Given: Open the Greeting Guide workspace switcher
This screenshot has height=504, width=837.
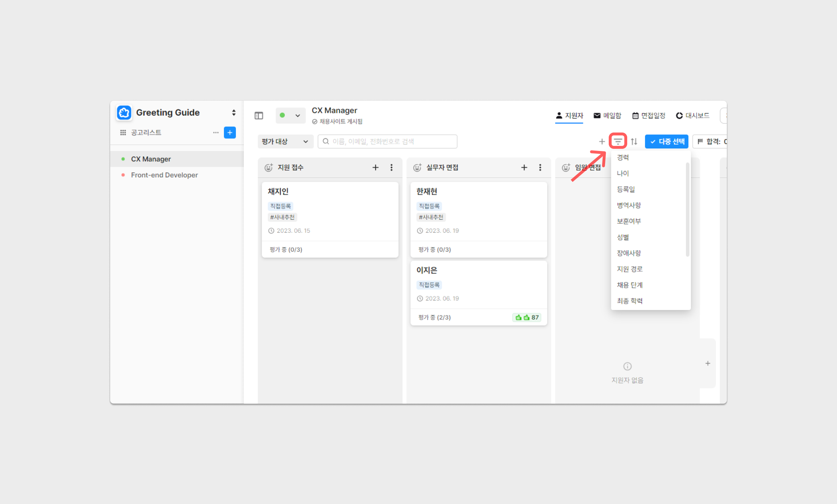Looking at the screenshot, I should point(234,113).
